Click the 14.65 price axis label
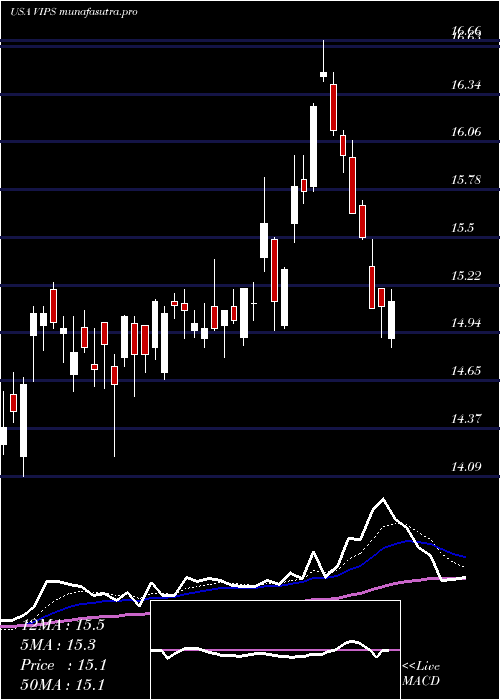 pyautogui.click(x=466, y=371)
